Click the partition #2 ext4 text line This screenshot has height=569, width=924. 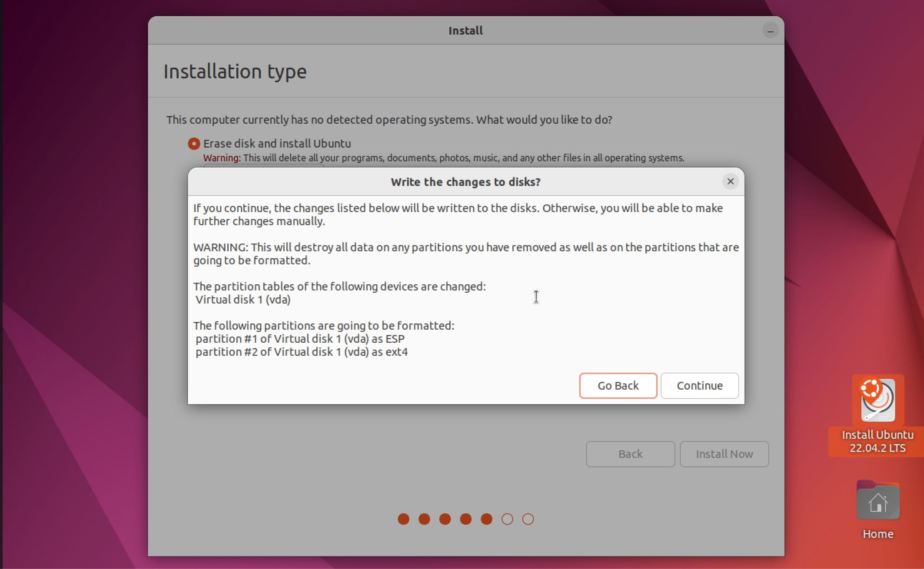302,351
